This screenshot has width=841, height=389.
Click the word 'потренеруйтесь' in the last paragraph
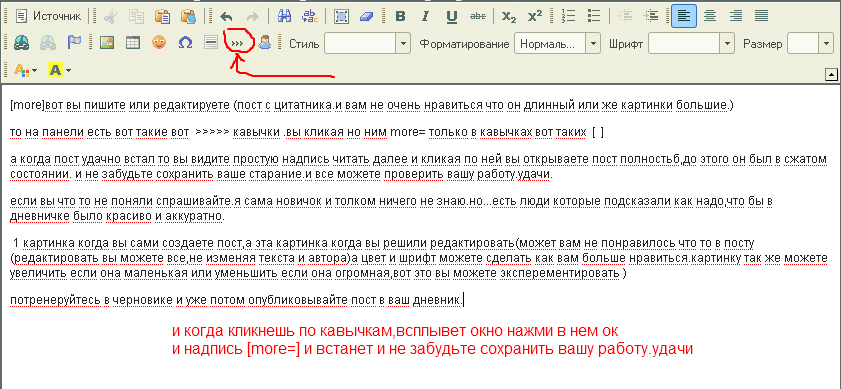coord(55,300)
